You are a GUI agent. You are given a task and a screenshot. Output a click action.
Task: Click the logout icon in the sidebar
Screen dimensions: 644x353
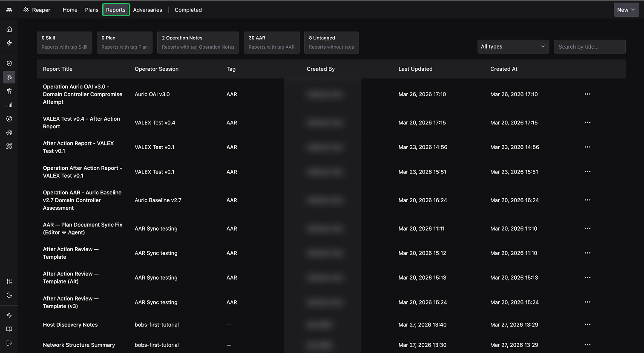[x=9, y=343]
